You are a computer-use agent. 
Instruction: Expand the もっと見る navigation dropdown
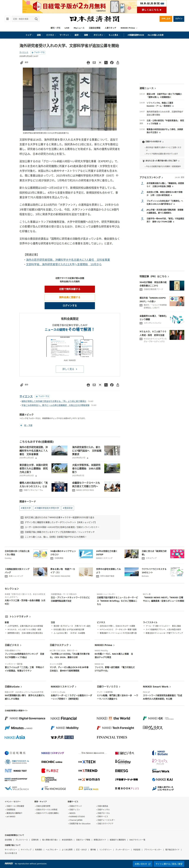[114, 35]
